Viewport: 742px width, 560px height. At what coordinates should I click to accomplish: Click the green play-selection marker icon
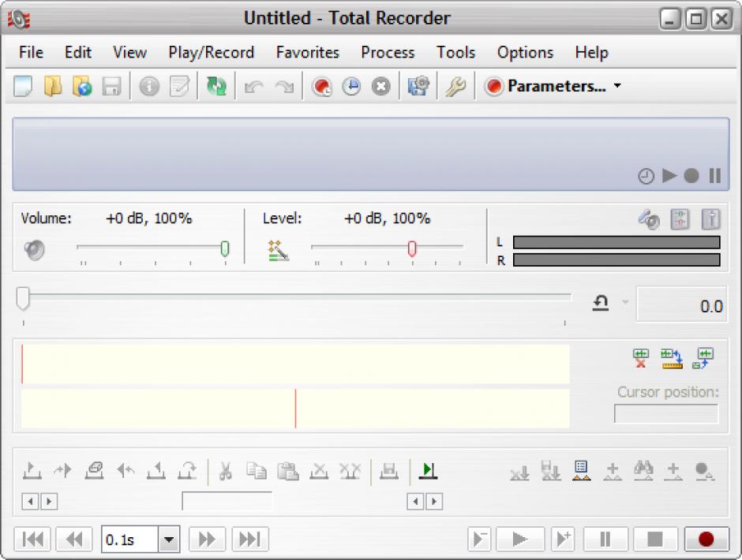[428, 471]
